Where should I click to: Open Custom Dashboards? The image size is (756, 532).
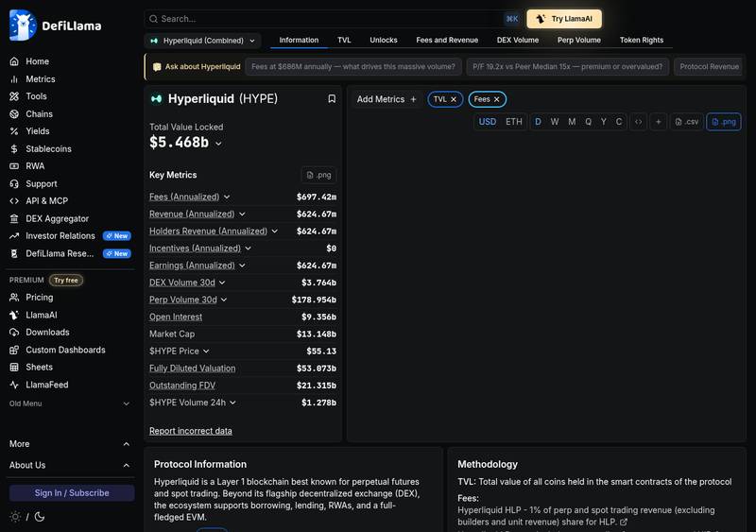(65, 350)
